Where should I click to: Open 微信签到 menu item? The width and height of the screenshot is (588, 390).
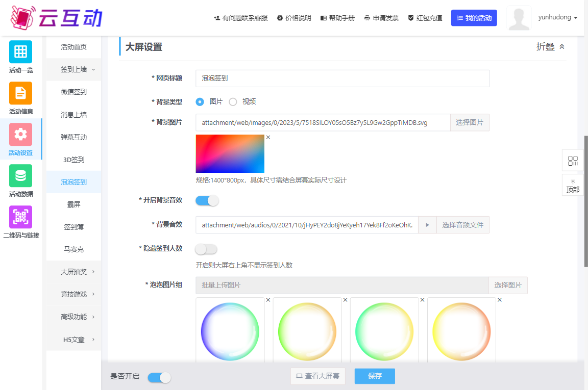(x=74, y=92)
